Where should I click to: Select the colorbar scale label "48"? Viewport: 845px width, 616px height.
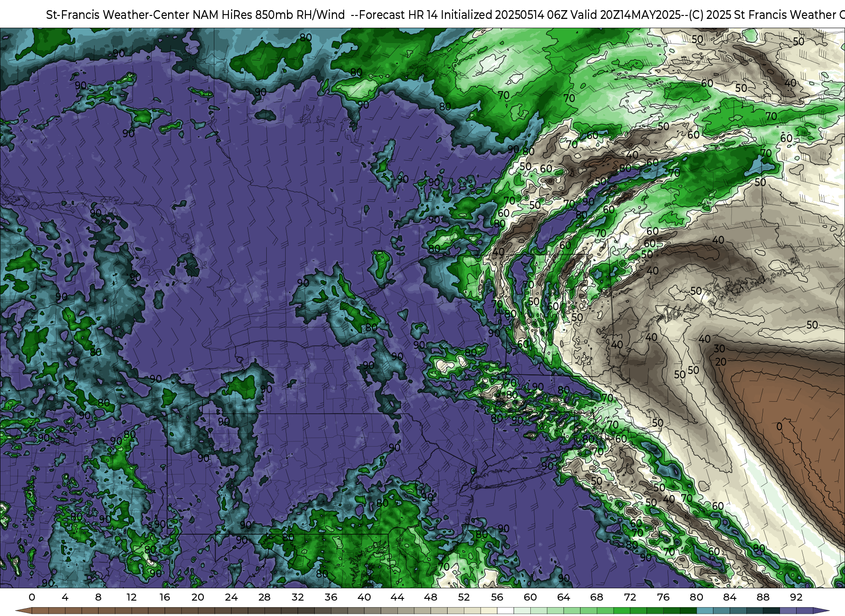click(430, 597)
